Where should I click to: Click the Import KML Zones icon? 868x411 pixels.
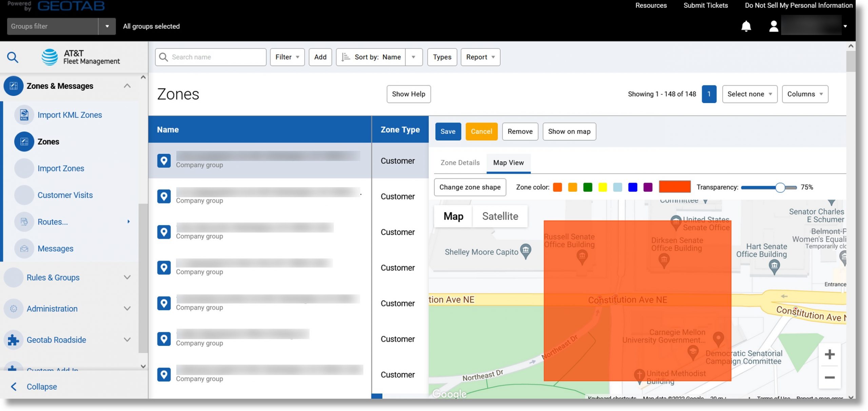coord(24,115)
